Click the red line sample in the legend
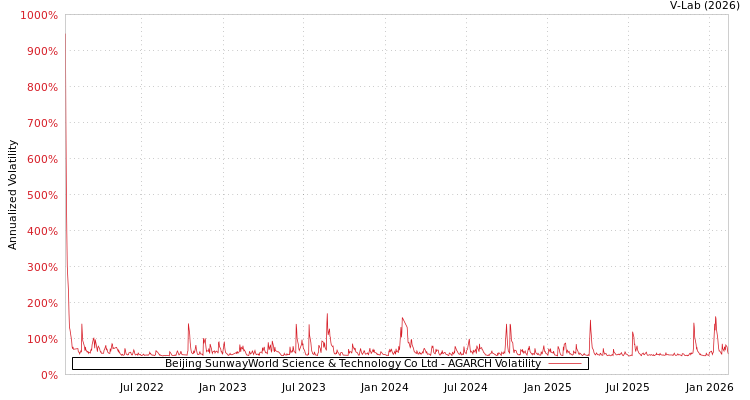Image resolution: width=750 pixels, height=400 pixels. (565, 364)
